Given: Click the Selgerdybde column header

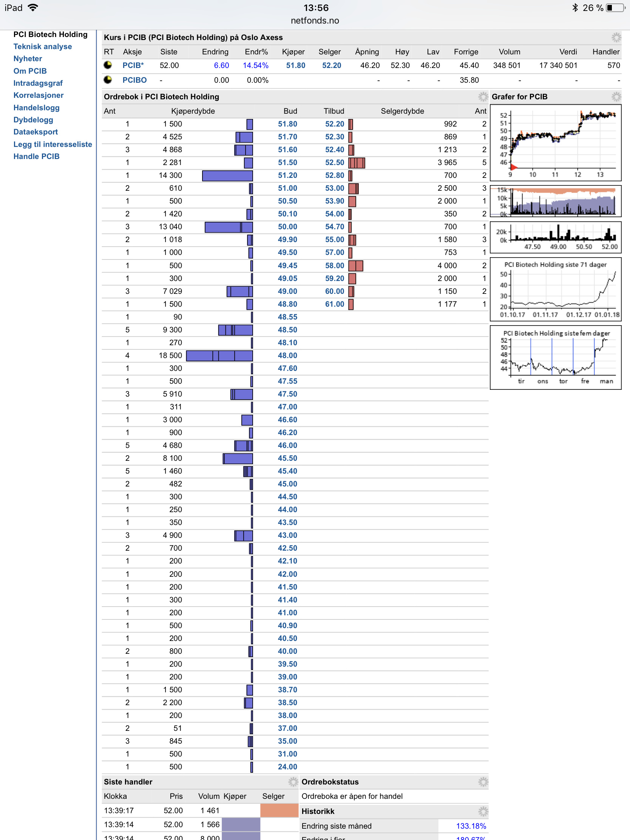Looking at the screenshot, I should pyautogui.click(x=402, y=111).
